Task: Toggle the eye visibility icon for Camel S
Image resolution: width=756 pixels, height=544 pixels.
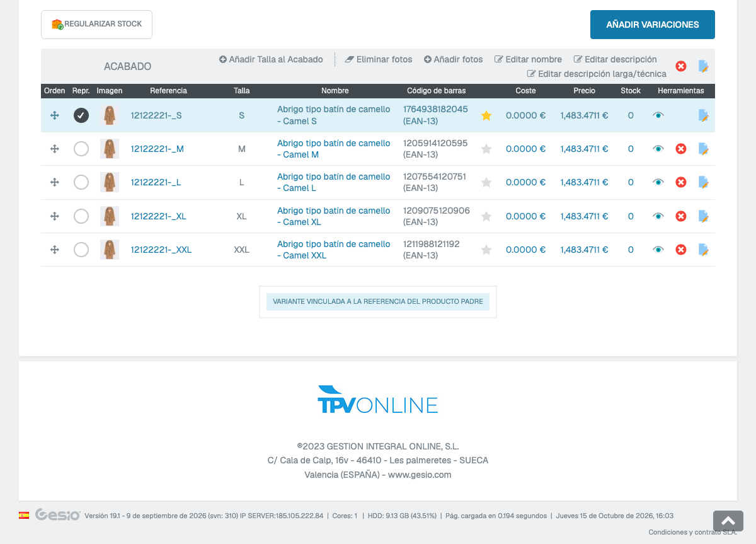Action: (658, 115)
